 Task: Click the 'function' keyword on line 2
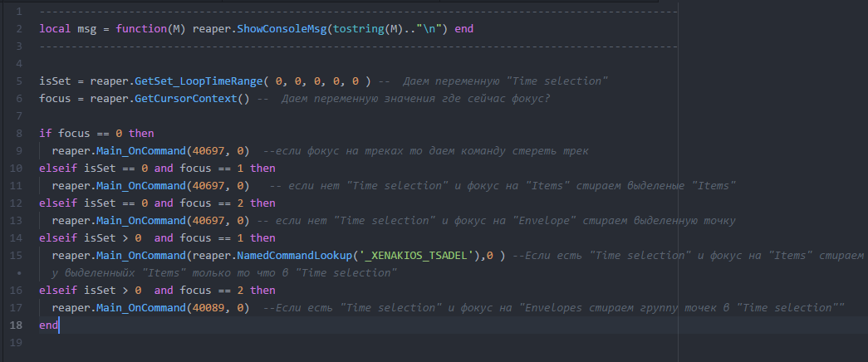141,28
